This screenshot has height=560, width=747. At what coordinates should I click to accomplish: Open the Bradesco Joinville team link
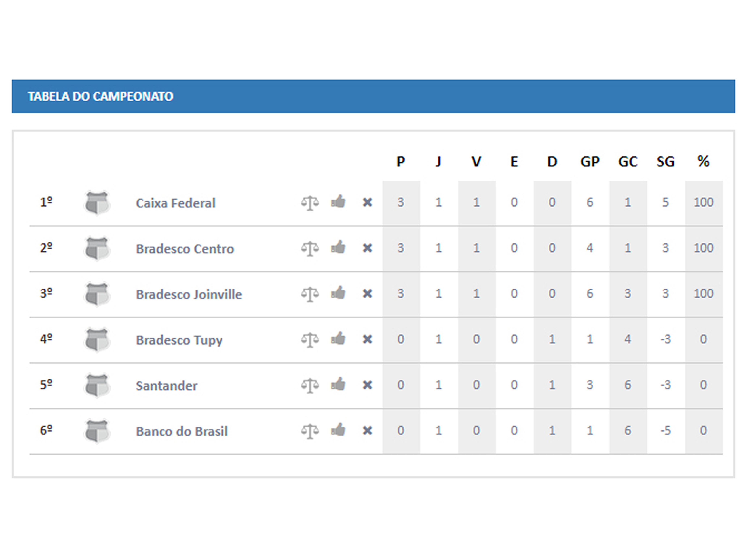coord(189,294)
